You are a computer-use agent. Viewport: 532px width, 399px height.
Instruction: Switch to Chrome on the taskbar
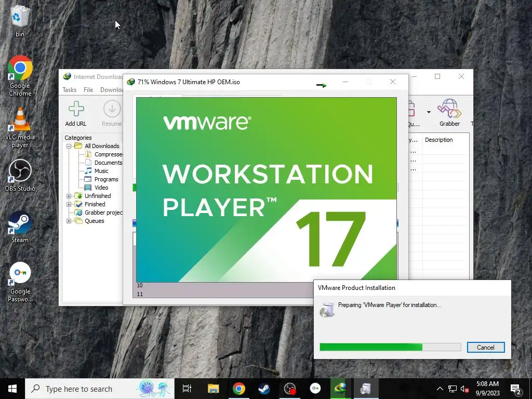click(x=239, y=389)
